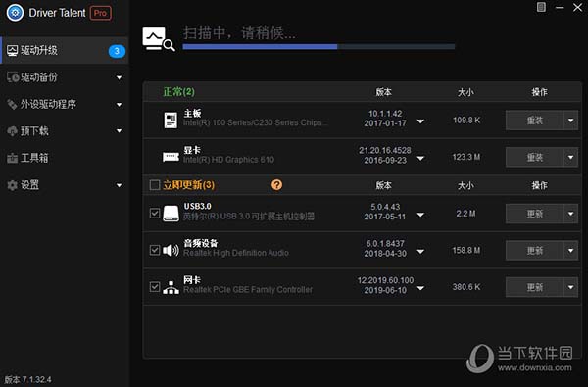Click the blue scan progress bar

coord(318,46)
